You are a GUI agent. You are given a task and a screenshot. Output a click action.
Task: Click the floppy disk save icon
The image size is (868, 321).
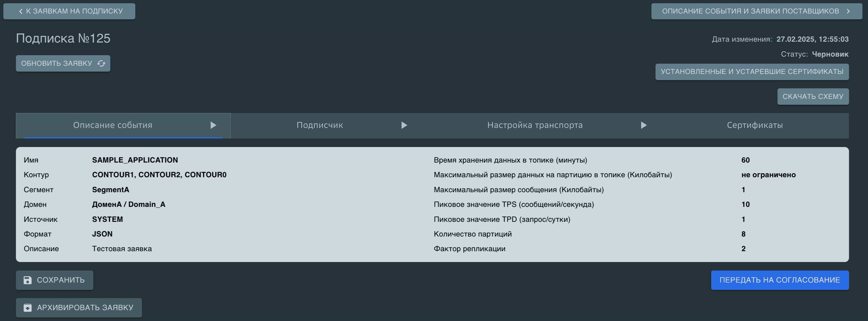tap(28, 280)
